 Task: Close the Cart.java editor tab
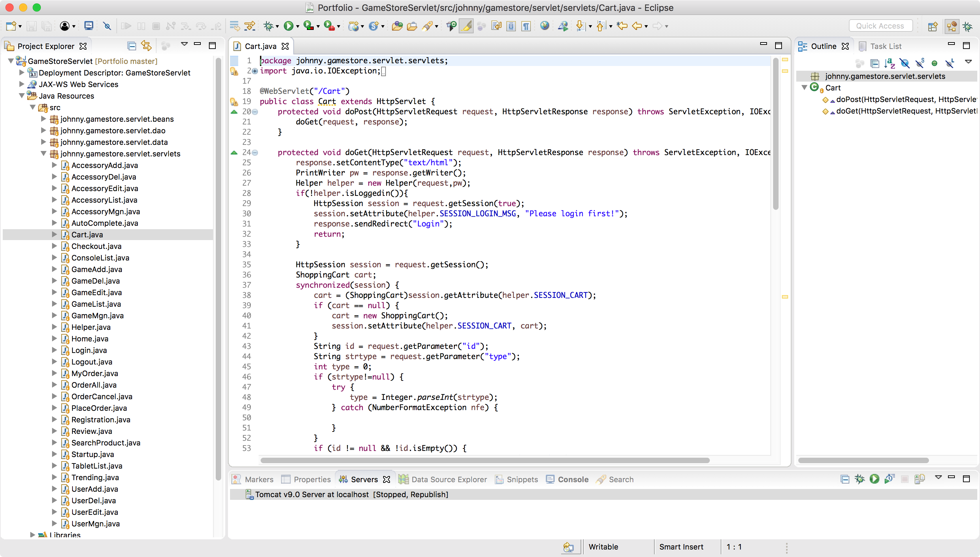[285, 46]
